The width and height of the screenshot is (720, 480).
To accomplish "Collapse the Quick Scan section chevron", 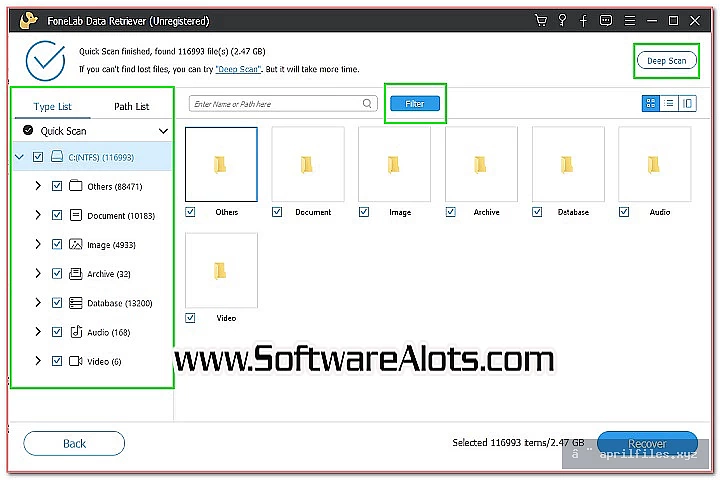I will (x=163, y=131).
